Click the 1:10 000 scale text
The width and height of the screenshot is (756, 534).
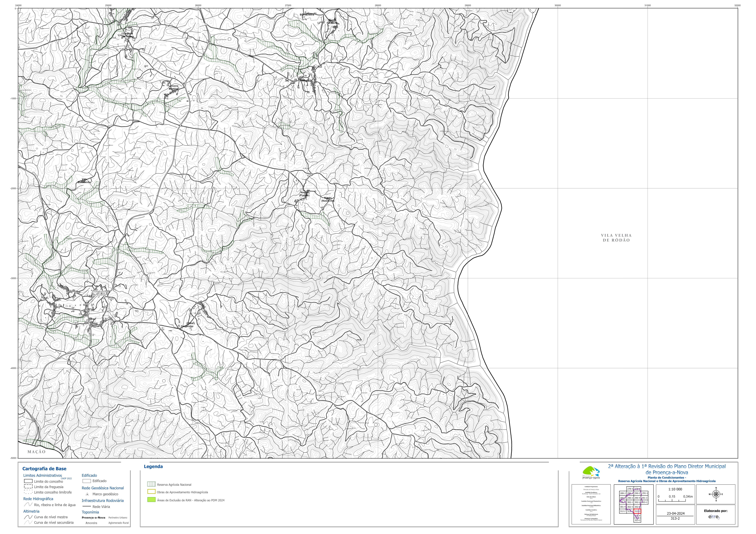point(675,489)
